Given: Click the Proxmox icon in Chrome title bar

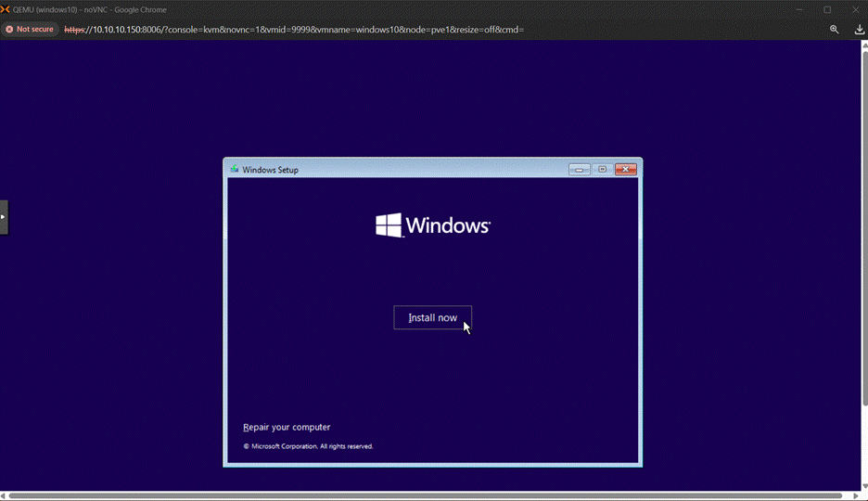Looking at the screenshot, I should pyautogui.click(x=6, y=9).
